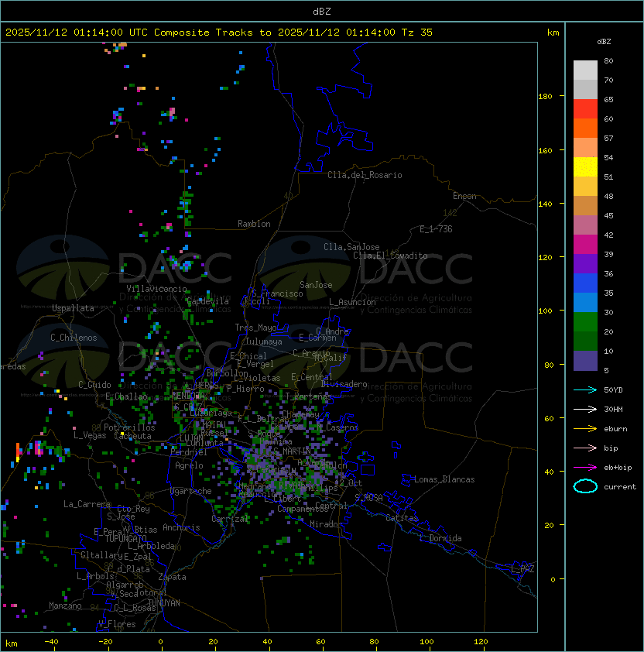Viewport: 644px width, 652px height.
Task: Click the 'TUNUYAN' map label
Action: [164, 603]
